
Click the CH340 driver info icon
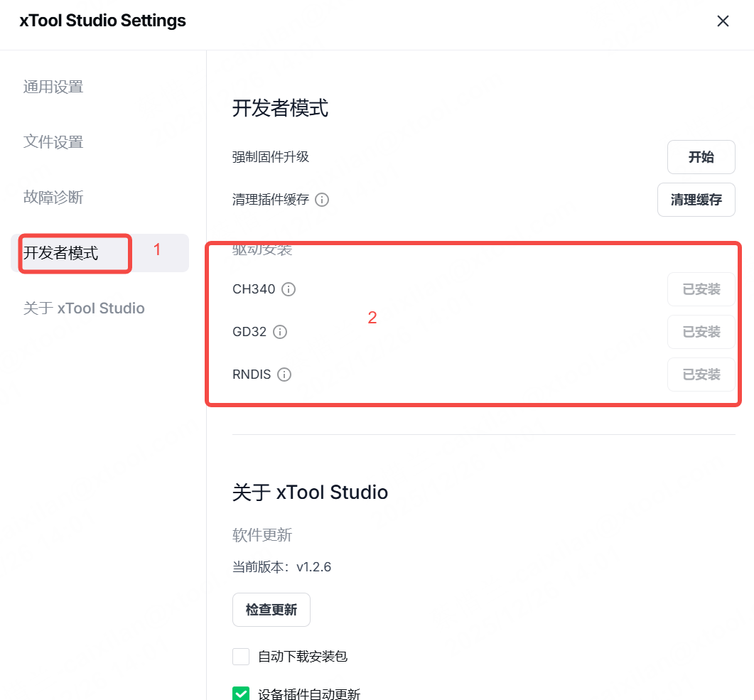(x=289, y=289)
